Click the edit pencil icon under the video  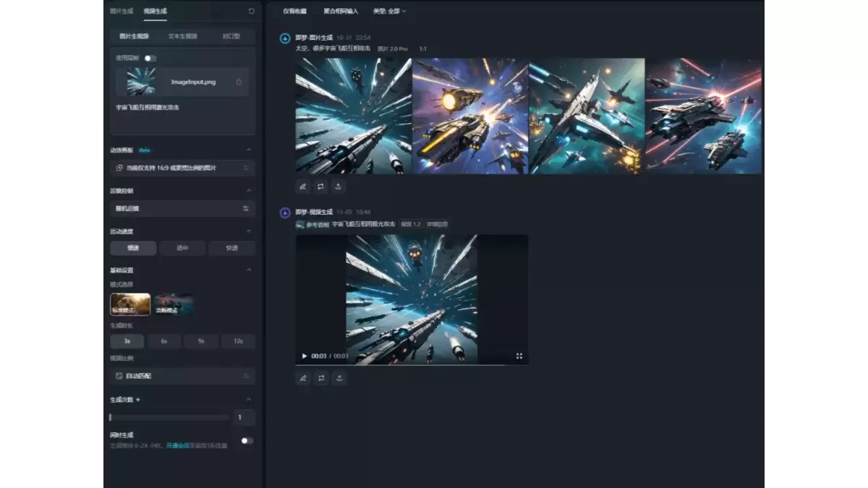click(x=303, y=377)
